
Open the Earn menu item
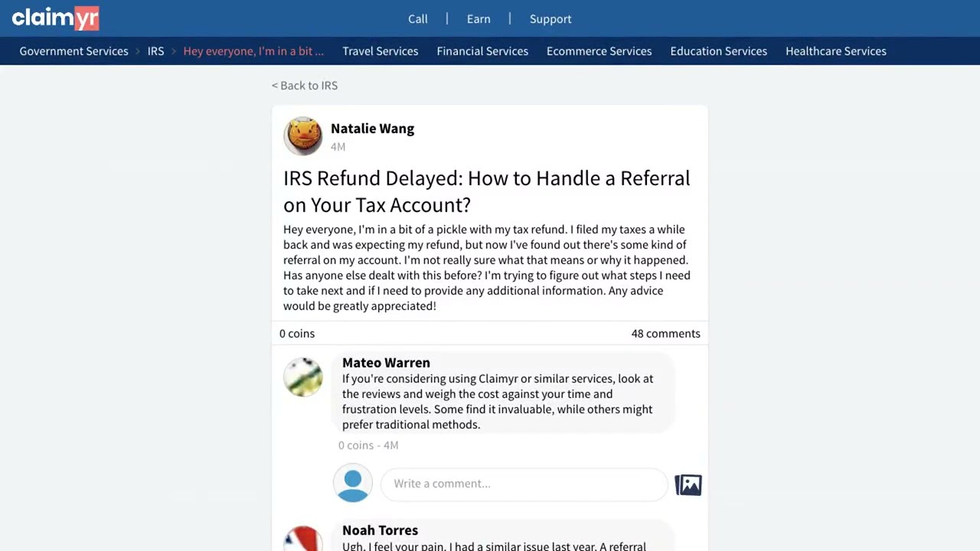click(479, 19)
